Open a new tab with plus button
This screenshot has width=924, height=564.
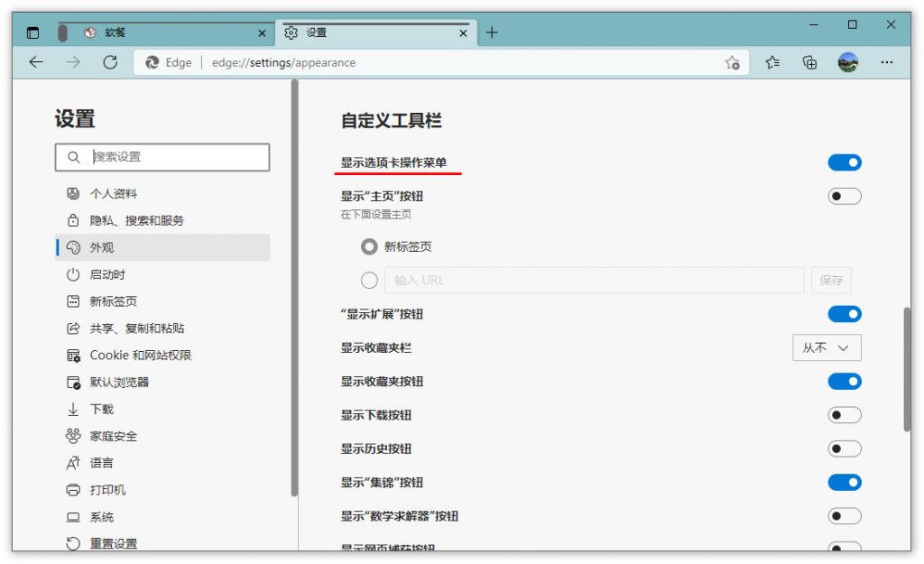(x=491, y=32)
